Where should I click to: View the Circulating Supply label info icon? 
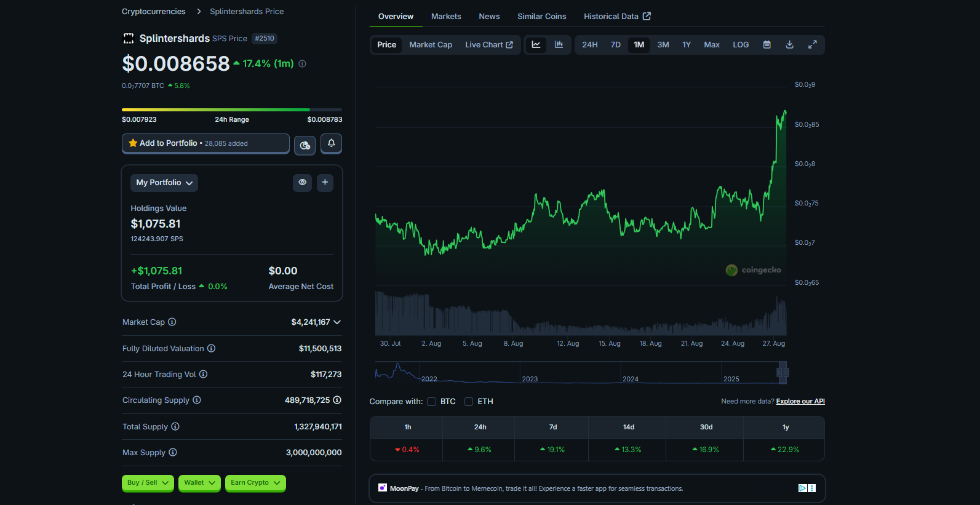(x=197, y=400)
